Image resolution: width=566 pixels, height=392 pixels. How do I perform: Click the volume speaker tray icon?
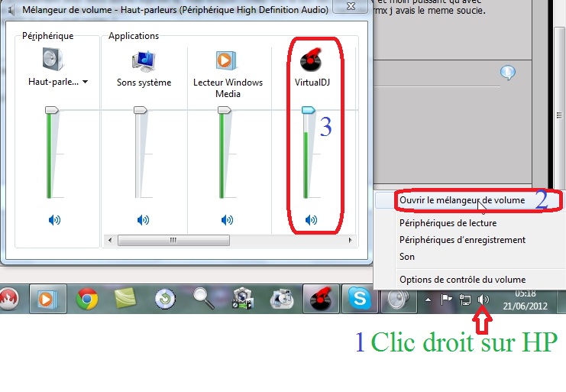pos(483,300)
